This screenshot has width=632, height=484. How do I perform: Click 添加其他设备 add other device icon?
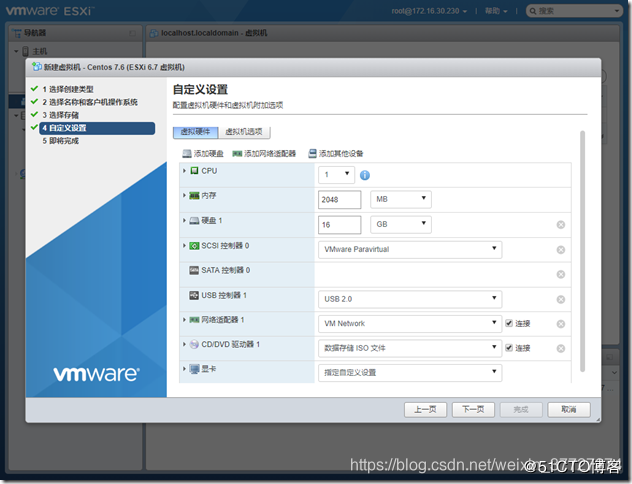click(x=312, y=154)
